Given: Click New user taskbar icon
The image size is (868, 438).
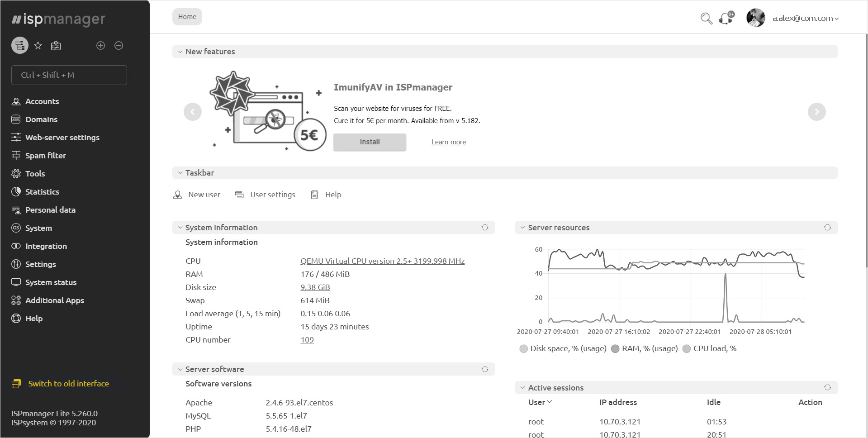Looking at the screenshot, I should point(177,195).
